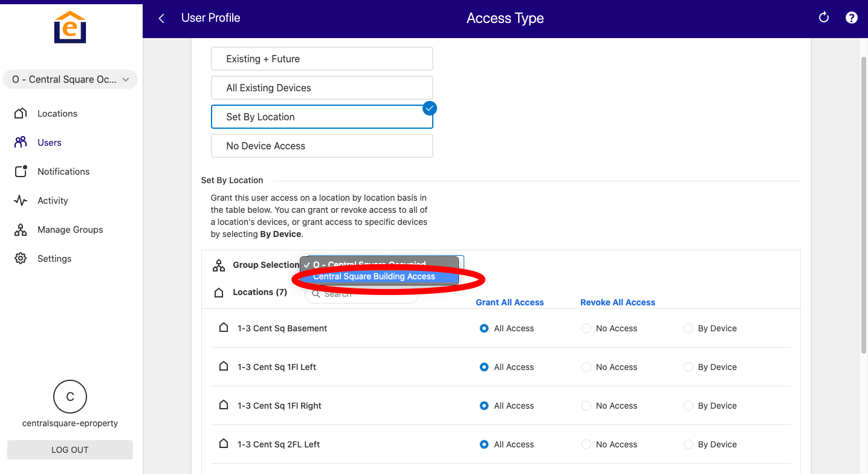
Task: Choose O - Central Square Occupied dropdown option
Action: pyautogui.click(x=379, y=264)
